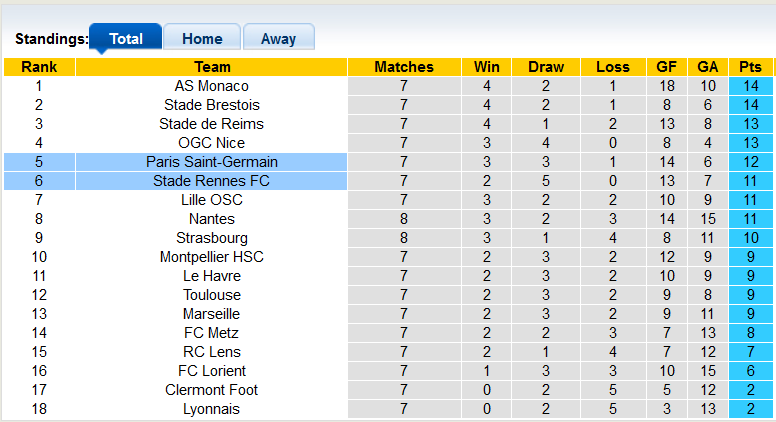Open the Stade Brestois team link
The image size is (776, 422).
pos(212,105)
